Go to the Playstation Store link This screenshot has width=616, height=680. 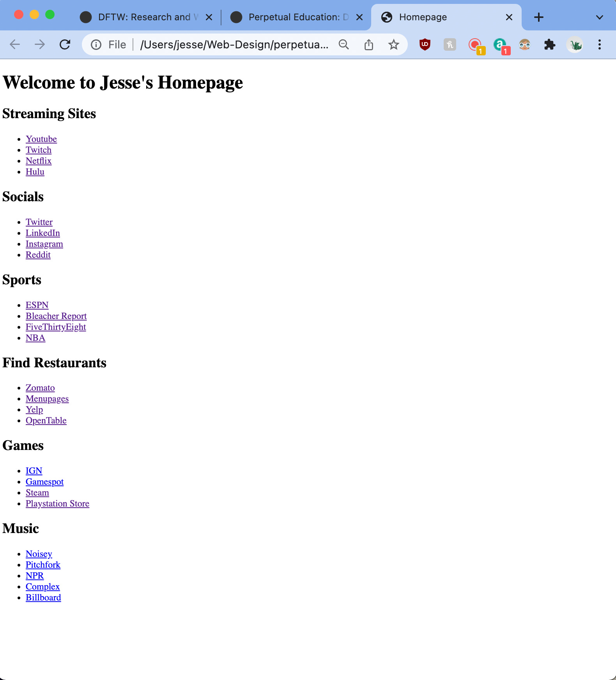click(57, 503)
